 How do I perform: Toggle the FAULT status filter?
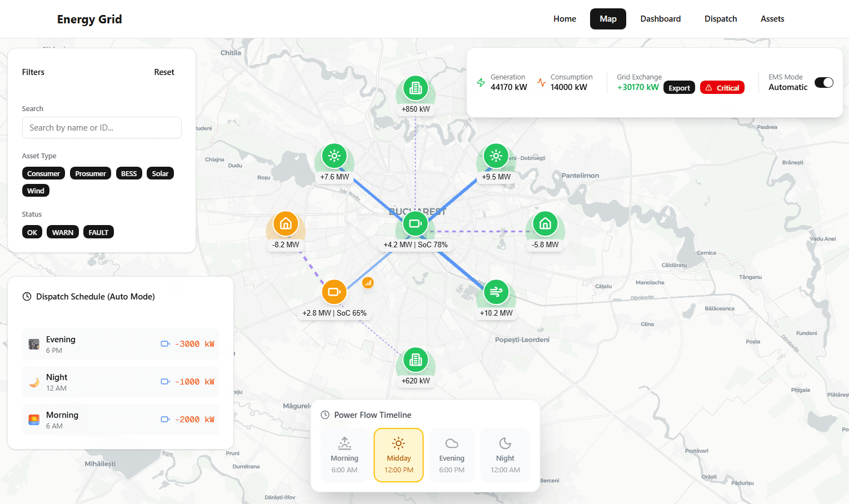(x=98, y=232)
